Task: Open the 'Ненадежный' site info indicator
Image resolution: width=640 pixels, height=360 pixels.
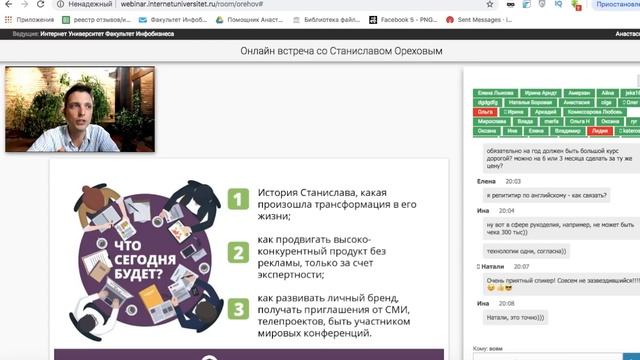Action: pyautogui.click(x=84, y=4)
